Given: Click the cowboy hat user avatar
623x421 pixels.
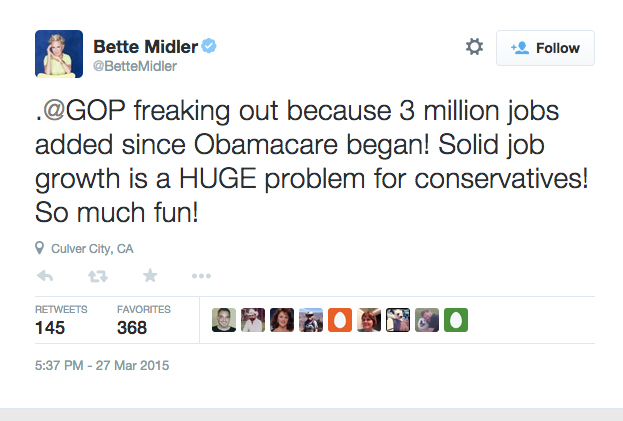Looking at the screenshot, I should (253, 320).
